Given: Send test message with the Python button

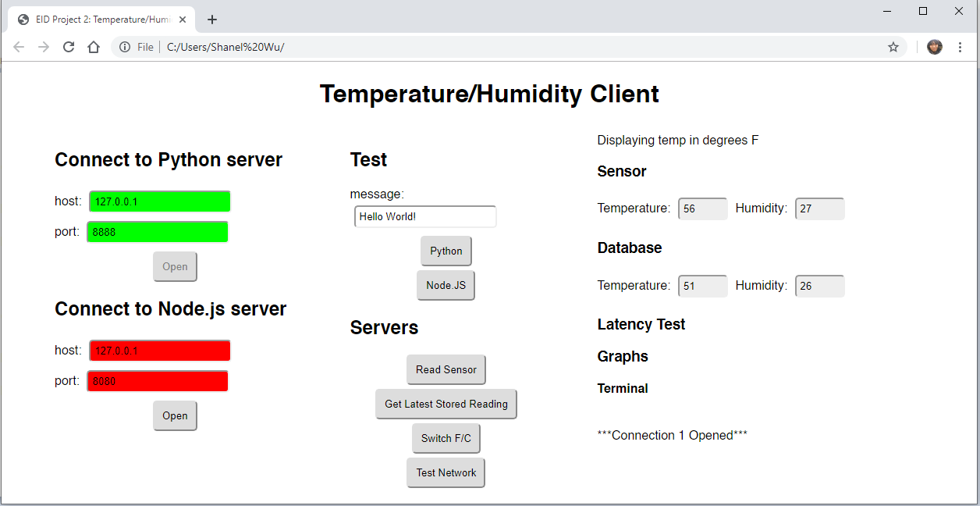Looking at the screenshot, I should [x=446, y=251].
